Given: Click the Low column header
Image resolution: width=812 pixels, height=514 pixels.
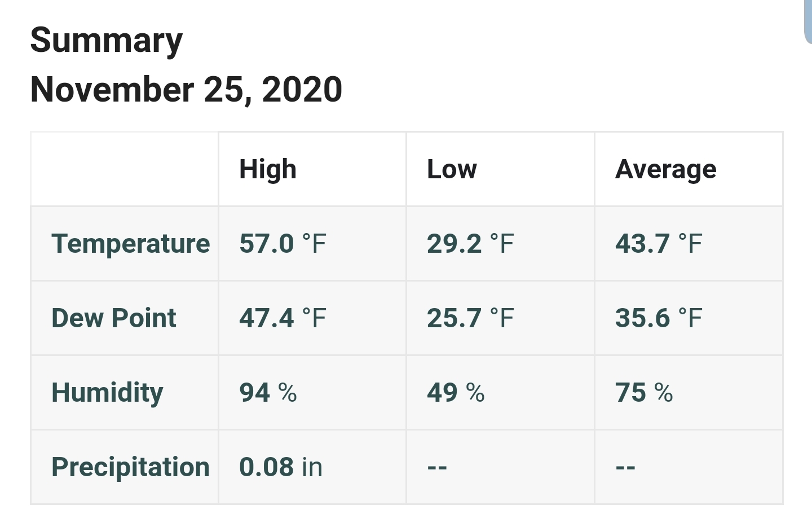Looking at the screenshot, I should click(452, 169).
